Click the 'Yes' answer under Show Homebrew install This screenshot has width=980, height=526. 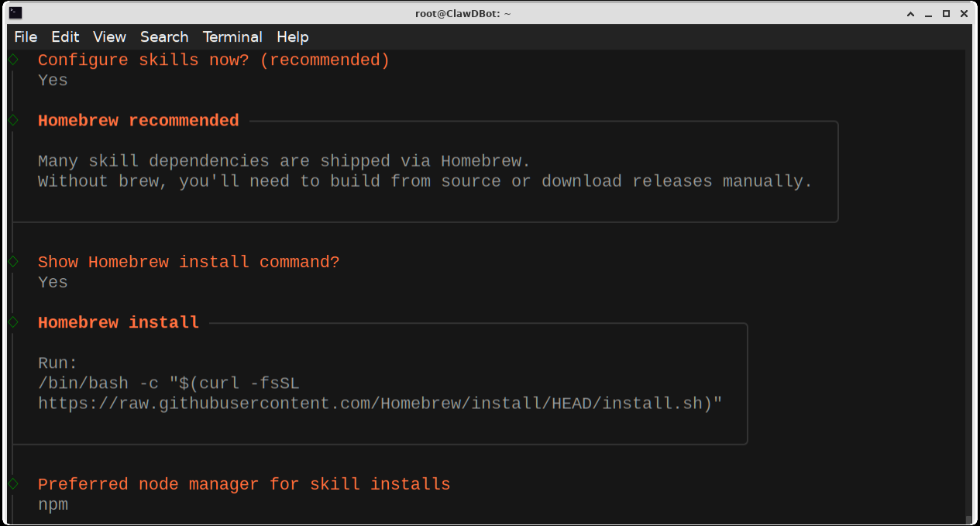53,282
